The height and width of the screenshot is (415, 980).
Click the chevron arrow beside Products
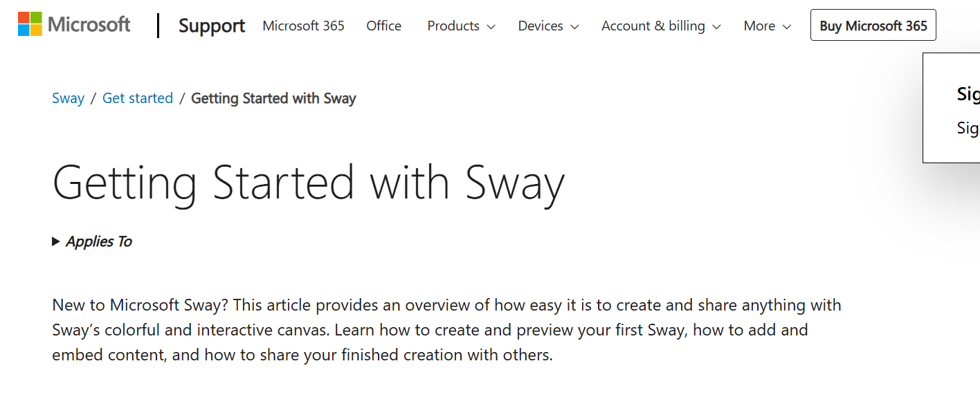point(491,27)
